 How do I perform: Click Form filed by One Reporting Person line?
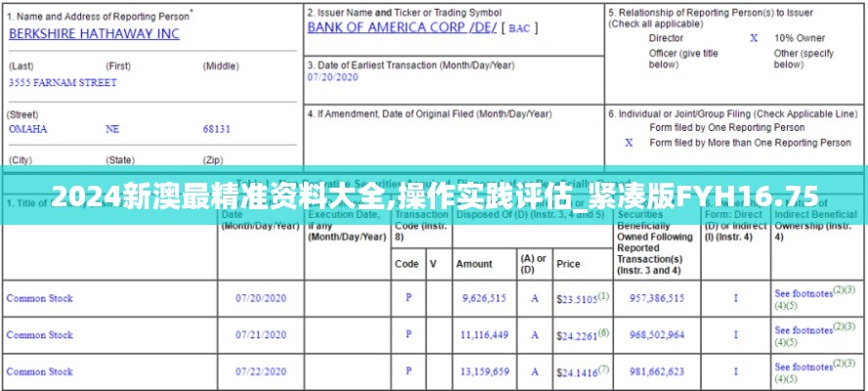pos(727,127)
